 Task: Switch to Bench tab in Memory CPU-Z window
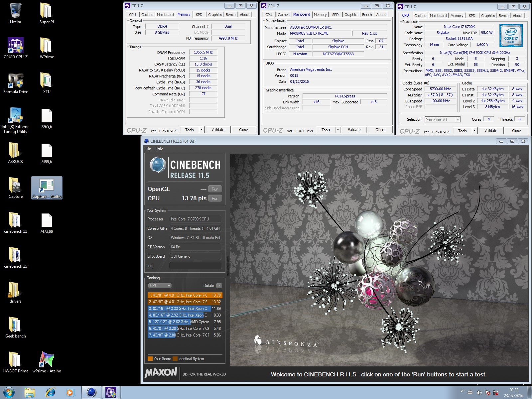pyautogui.click(x=230, y=15)
